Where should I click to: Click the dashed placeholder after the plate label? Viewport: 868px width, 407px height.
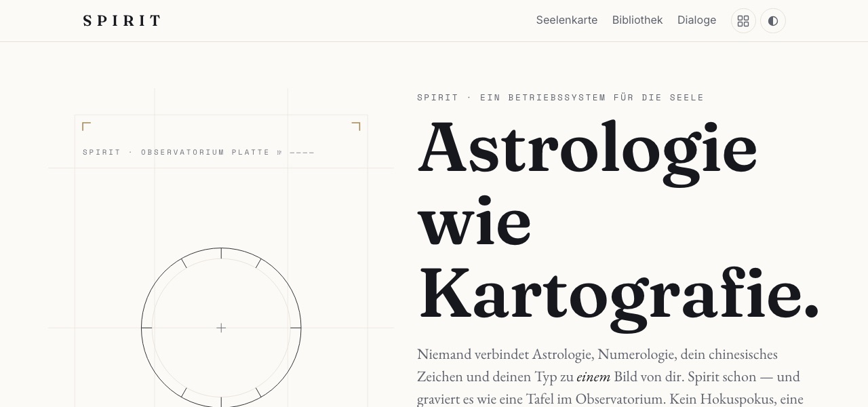pyautogui.click(x=302, y=153)
